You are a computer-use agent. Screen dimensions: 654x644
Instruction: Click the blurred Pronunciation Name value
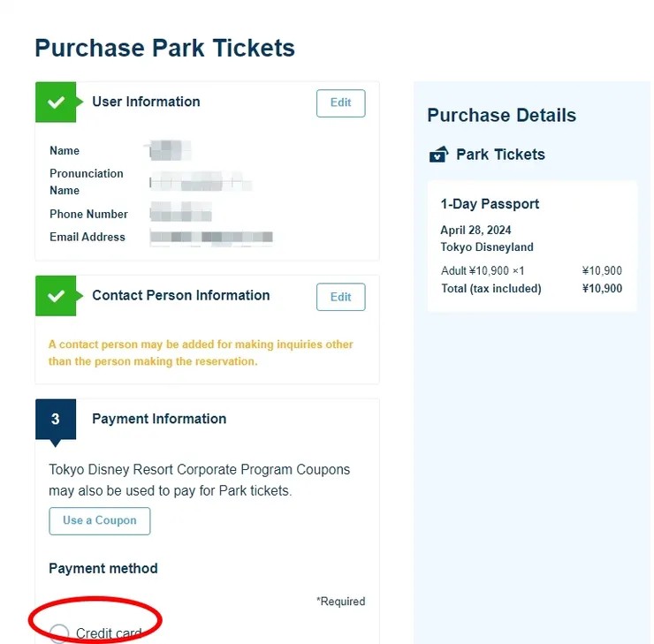click(201, 183)
